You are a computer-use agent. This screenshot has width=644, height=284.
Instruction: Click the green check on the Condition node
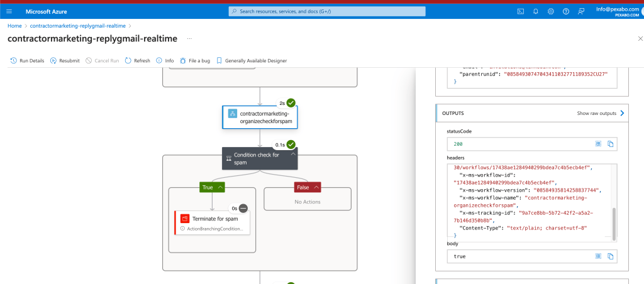(x=291, y=145)
